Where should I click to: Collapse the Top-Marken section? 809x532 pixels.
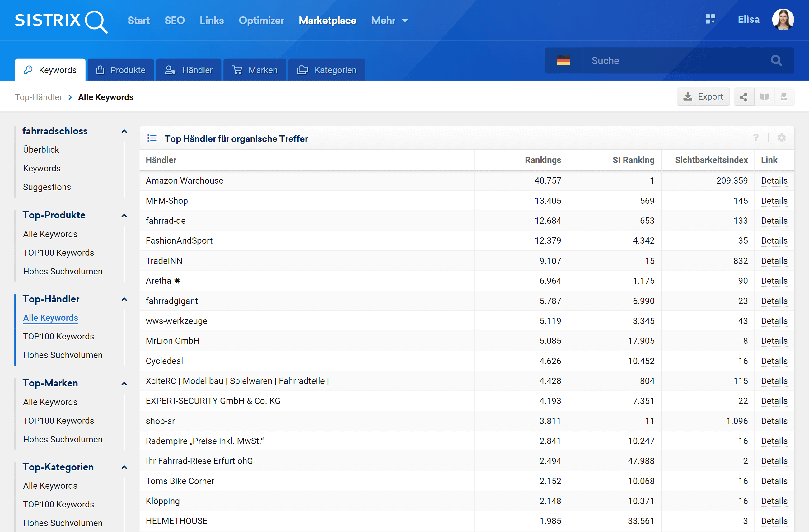pos(124,384)
